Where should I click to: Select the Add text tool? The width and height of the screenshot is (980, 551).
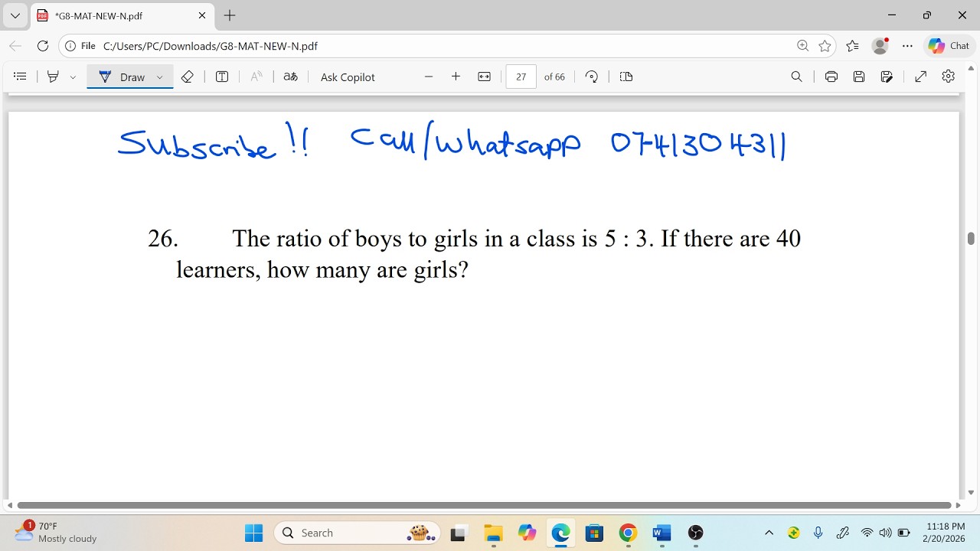click(x=222, y=77)
